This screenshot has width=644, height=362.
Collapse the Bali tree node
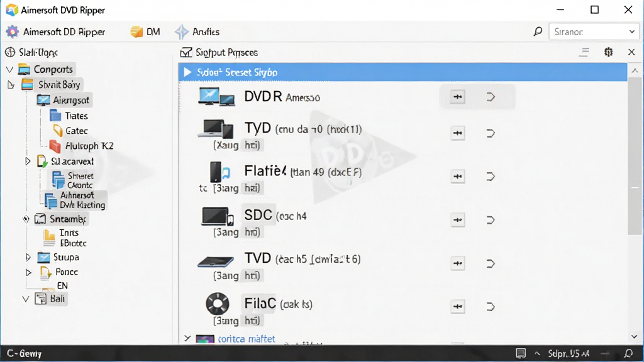[25, 299]
